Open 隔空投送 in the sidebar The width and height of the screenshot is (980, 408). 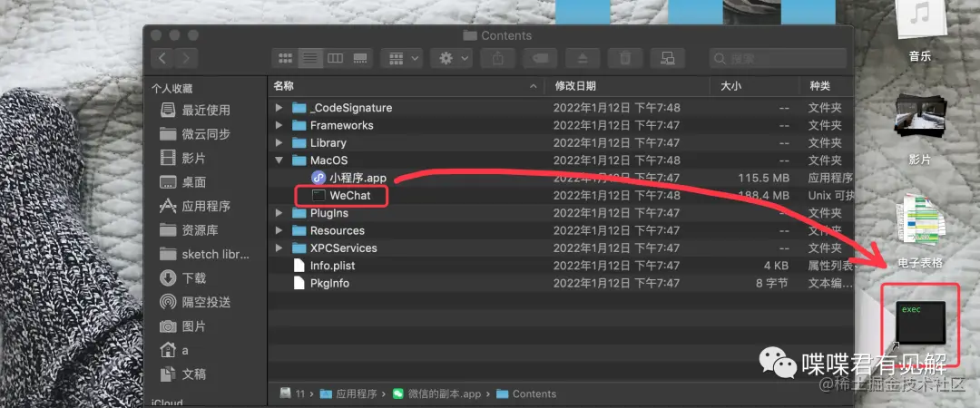point(196,303)
